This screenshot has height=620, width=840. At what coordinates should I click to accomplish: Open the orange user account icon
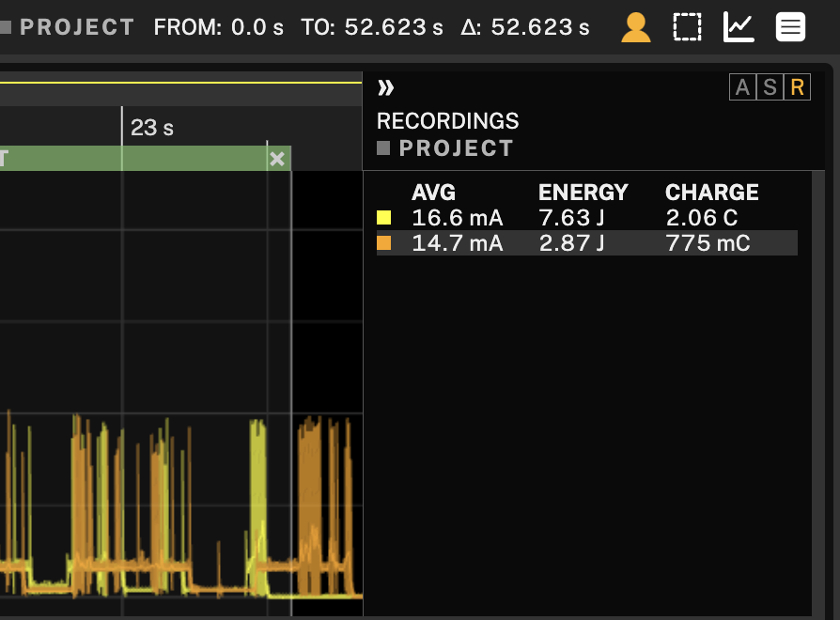click(x=636, y=27)
